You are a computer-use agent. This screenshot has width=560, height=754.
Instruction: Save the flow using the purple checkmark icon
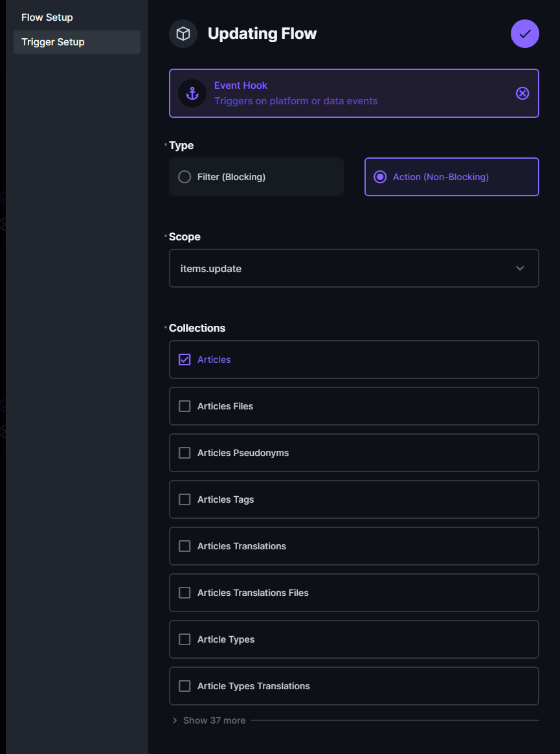tap(524, 34)
